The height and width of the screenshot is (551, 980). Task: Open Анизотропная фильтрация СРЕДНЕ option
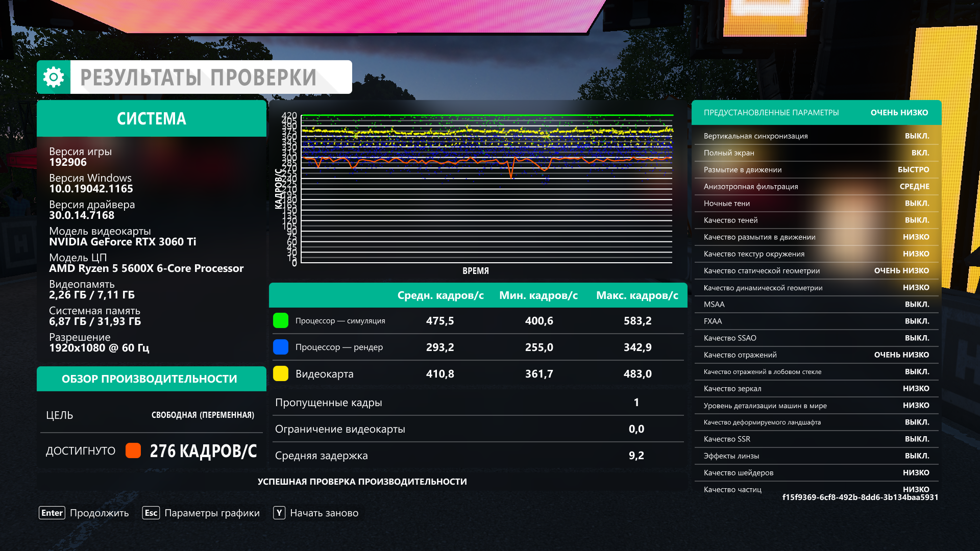tap(914, 186)
